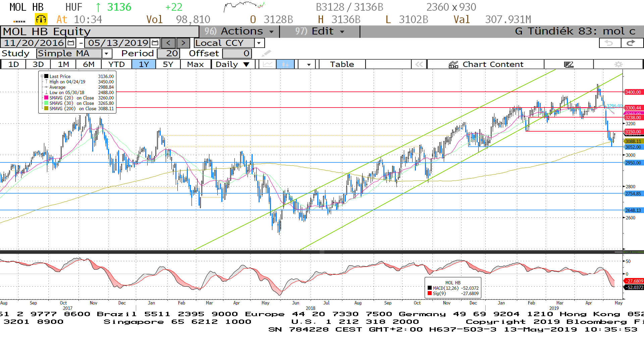
Task: Click the start date field 11/20/2016
Action: tap(34, 43)
